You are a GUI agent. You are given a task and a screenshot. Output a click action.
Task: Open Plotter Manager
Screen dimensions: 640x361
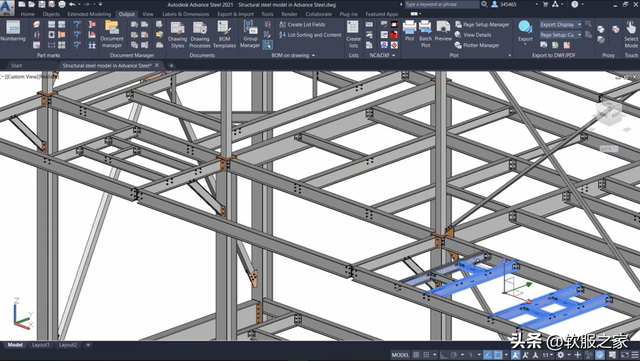coord(477,45)
